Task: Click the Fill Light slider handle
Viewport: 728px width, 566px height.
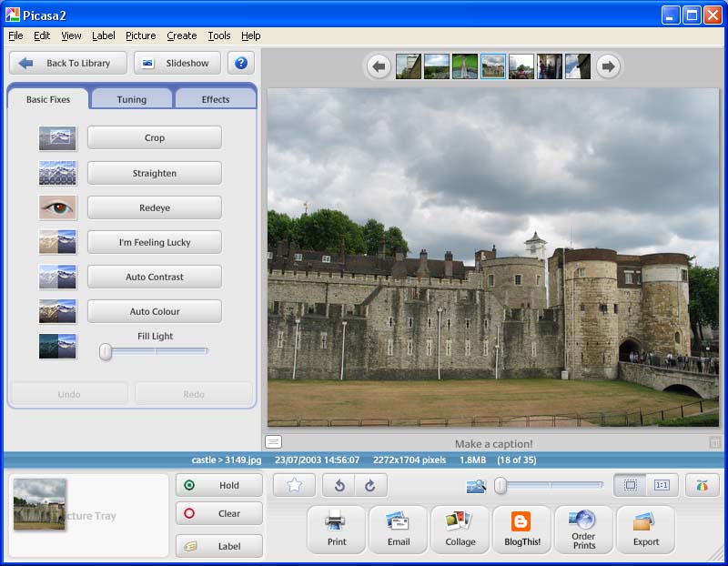Action: tap(106, 352)
